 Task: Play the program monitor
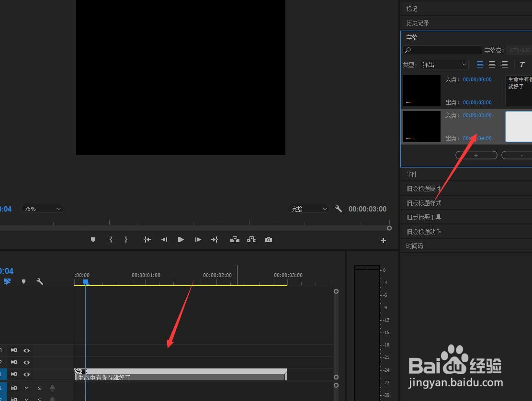point(181,240)
